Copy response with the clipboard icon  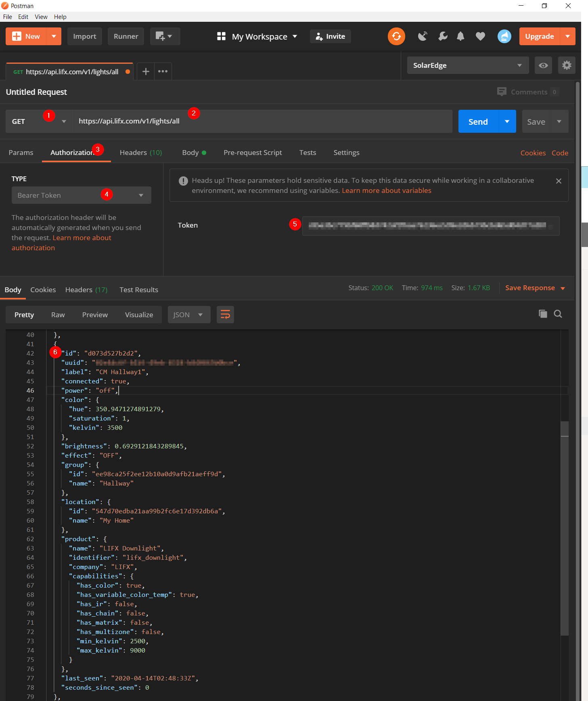click(543, 314)
